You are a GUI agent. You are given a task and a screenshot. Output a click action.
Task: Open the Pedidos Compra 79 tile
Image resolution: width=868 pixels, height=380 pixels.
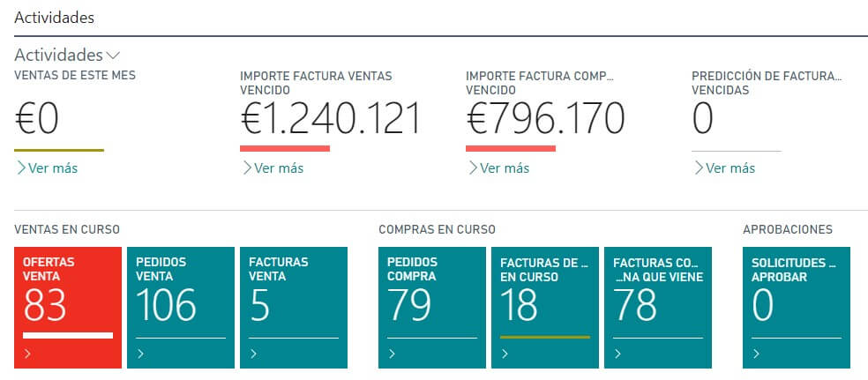tap(432, 300)
